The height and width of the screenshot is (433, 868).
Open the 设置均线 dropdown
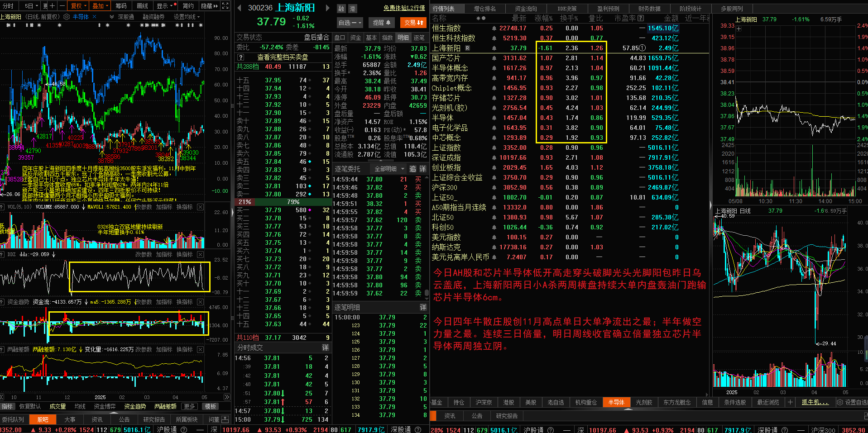187,17
